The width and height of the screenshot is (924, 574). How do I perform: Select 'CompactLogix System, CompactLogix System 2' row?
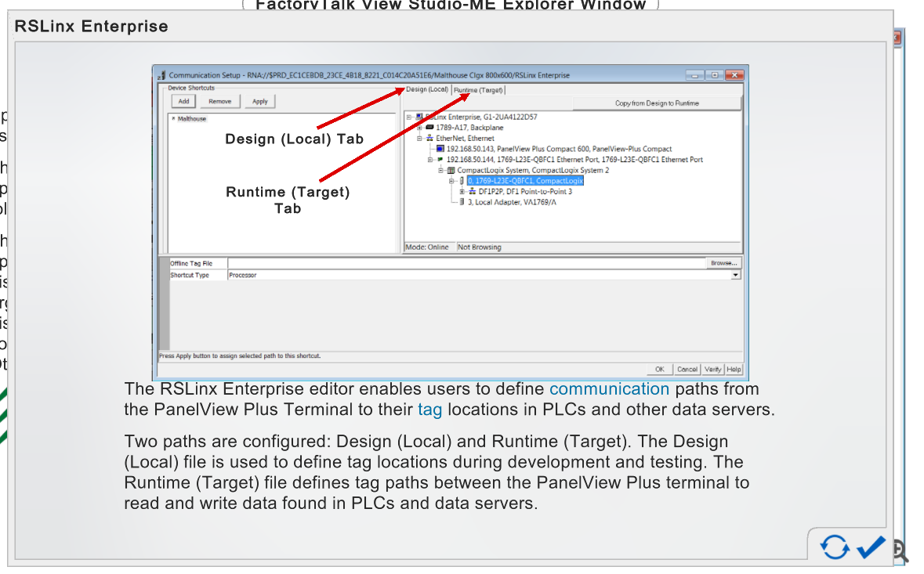533,170
